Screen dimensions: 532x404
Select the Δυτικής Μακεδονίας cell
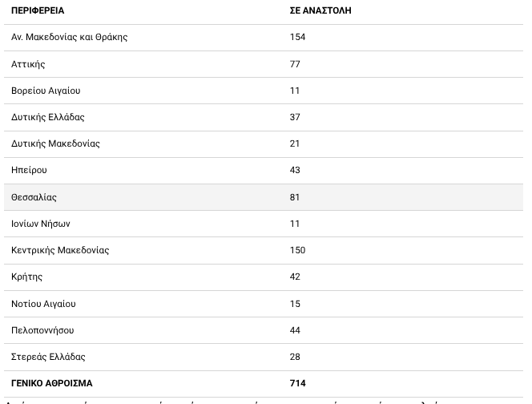[x=55, y=143]
